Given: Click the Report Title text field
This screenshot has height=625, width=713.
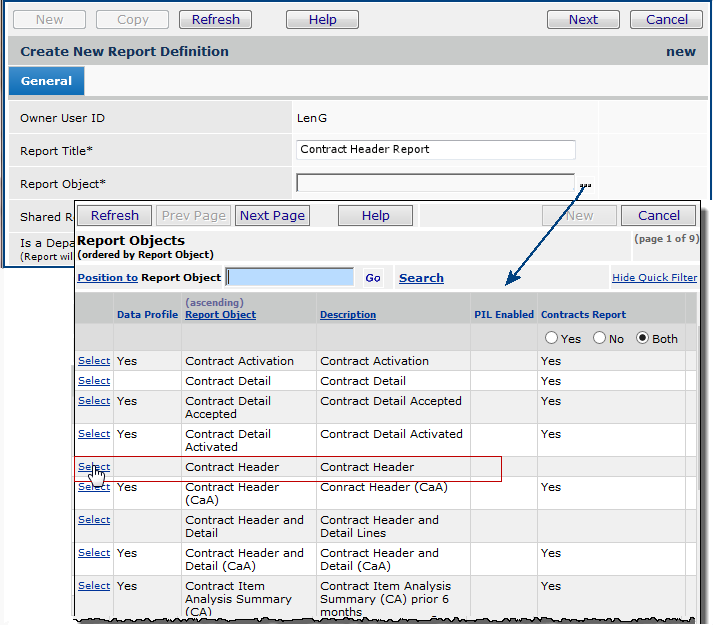Looking at the screenshot, I should point(436,150).
